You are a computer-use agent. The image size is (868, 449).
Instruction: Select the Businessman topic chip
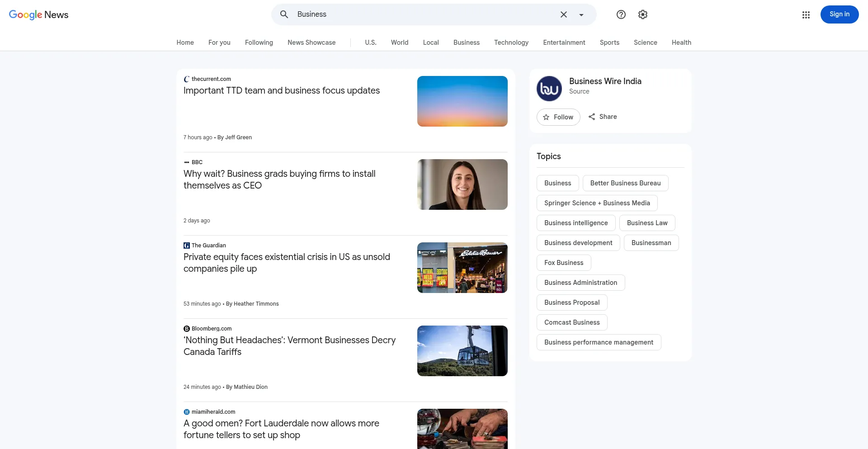[x=651, y=243]
